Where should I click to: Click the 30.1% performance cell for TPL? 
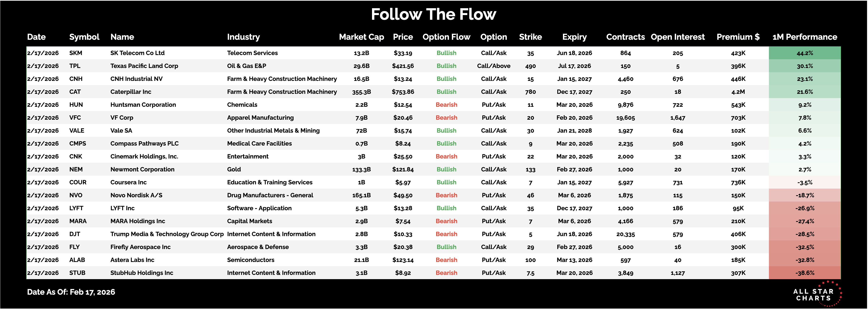[x=805, y=66]
